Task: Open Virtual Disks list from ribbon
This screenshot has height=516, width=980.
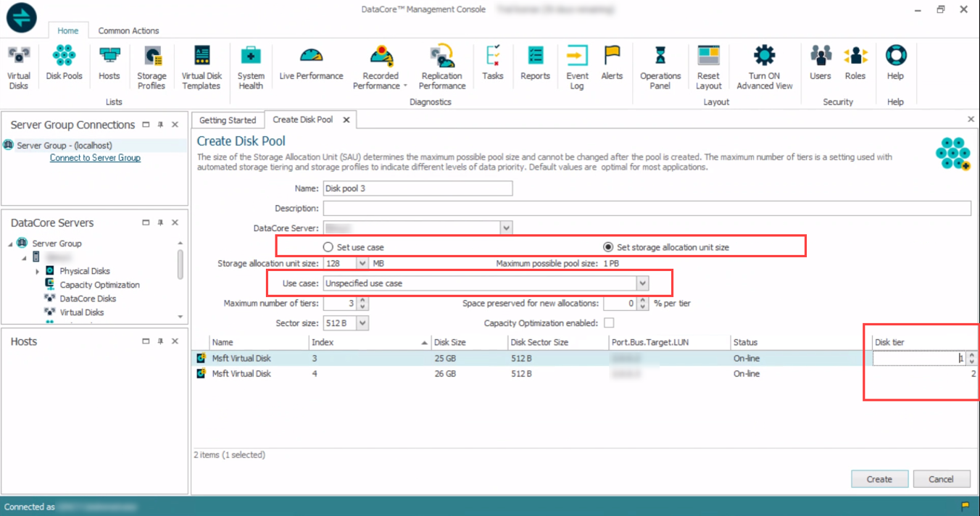Action: pyautogui.click(x=19, y=67)
